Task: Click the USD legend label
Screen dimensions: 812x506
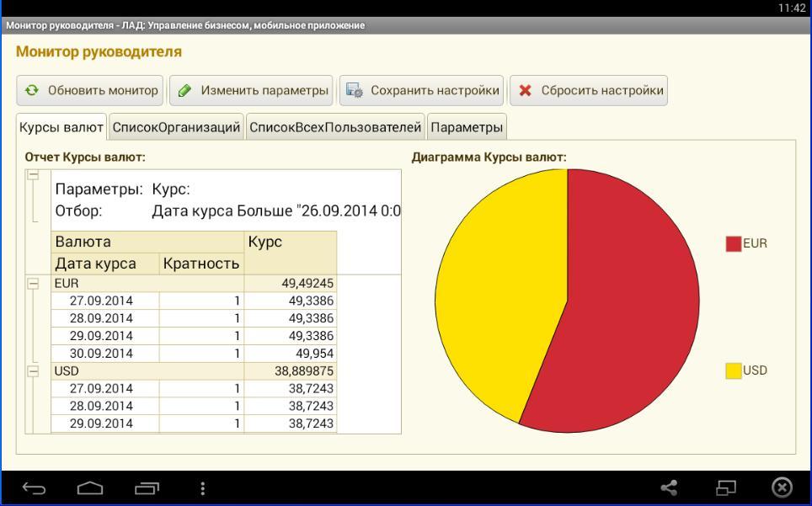Action: (x=755, y=370)
